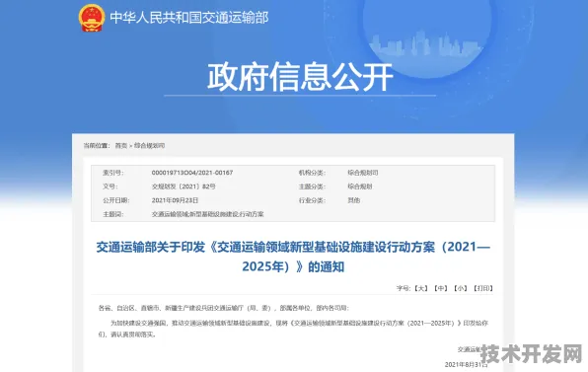Image resolution: width=588 pixels, height=372 pixels.
Task: Click the 公开日期 label
Action: click(116, 200)
